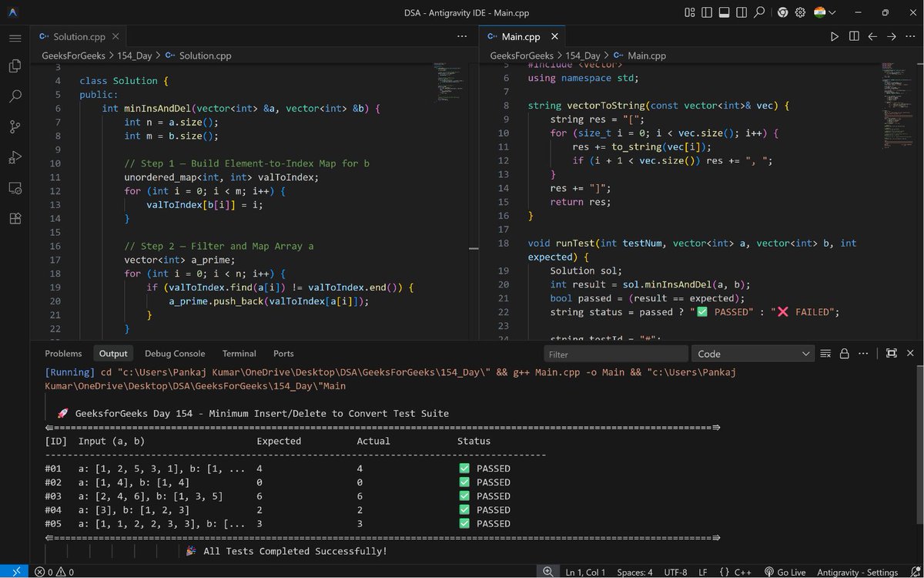Click the India flag account avatar
Image resolution: width=924 pixels, height=578 pixels.
(x=819, y=12)
